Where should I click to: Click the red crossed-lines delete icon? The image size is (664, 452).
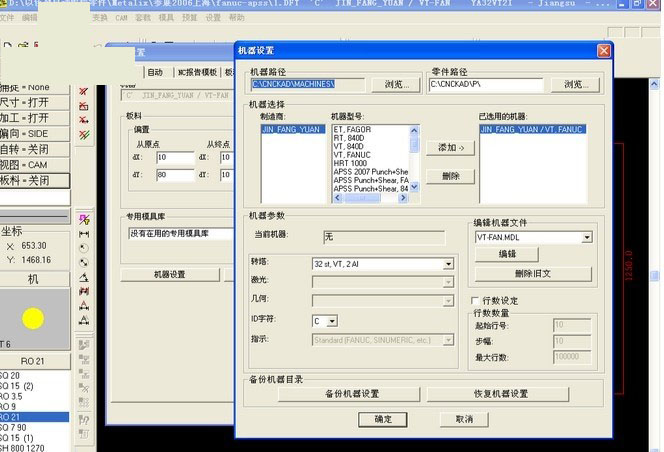click(83, 91)
